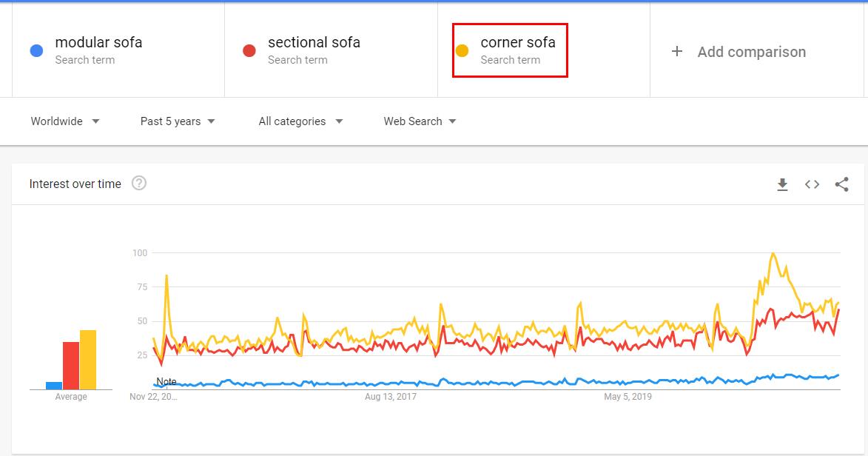The image size is (868, 456).
Task: Click the Note marker on the chart
Action: click(x=166, y=381)
